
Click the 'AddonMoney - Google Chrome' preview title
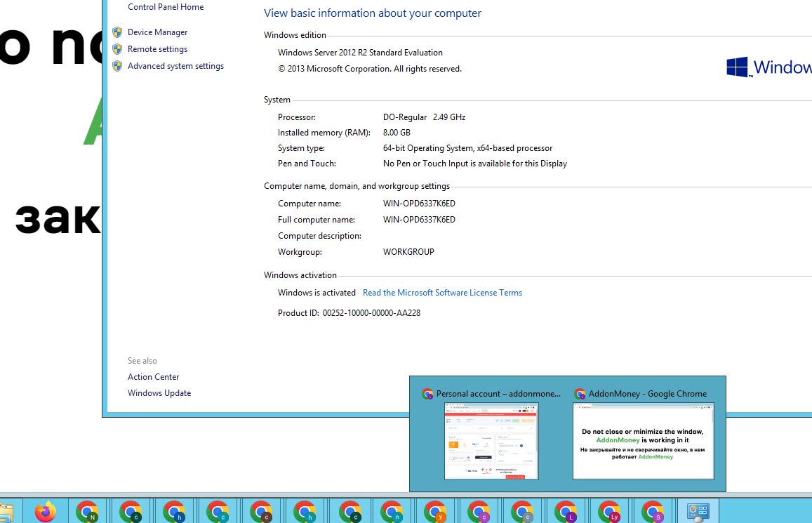click(x=647, y=394)
